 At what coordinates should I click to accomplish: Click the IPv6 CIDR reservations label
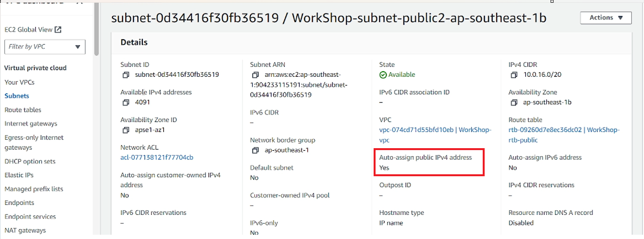[x=154, y=213]
